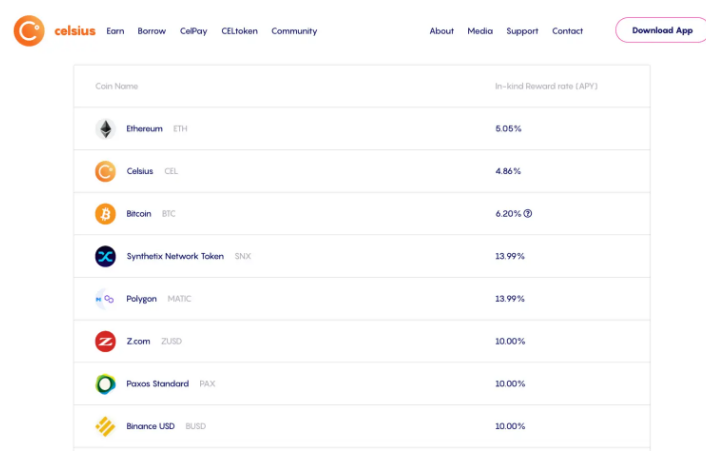Click the Ethereum coin icon
This screenshot has height=451, width=706.
[105, 129]
